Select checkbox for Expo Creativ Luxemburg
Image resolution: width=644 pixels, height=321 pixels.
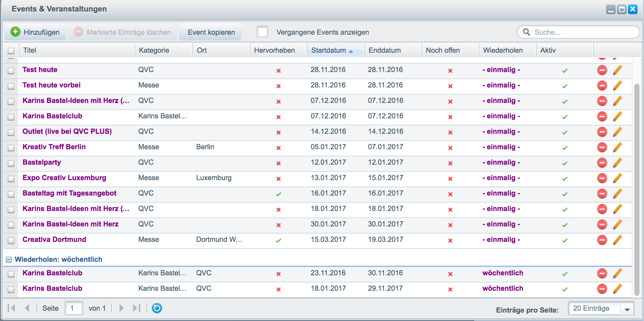click(x=11, y=179)
